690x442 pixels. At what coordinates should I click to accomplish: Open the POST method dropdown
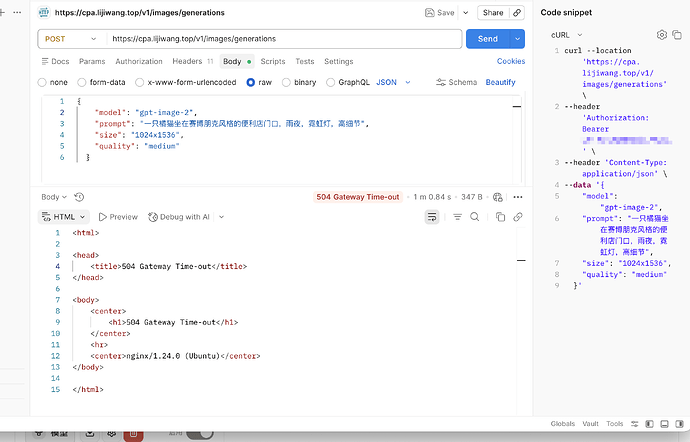click(x=71, y=39)
